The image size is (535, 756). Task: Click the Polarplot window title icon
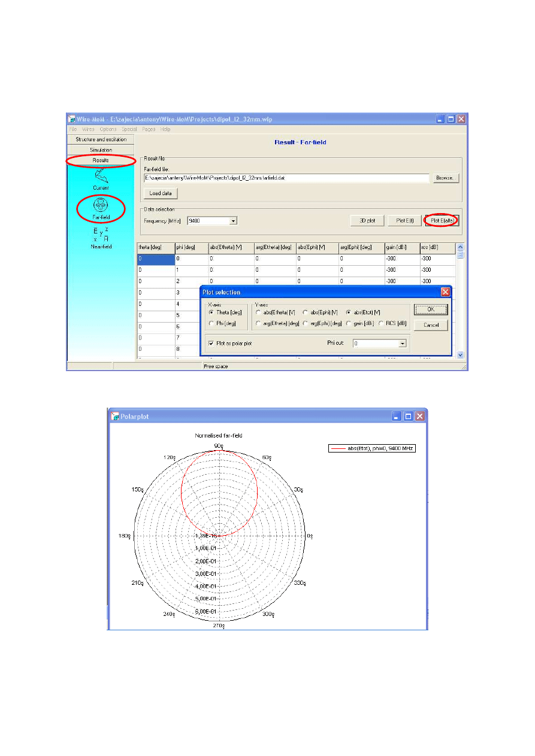tap(114, 416)
